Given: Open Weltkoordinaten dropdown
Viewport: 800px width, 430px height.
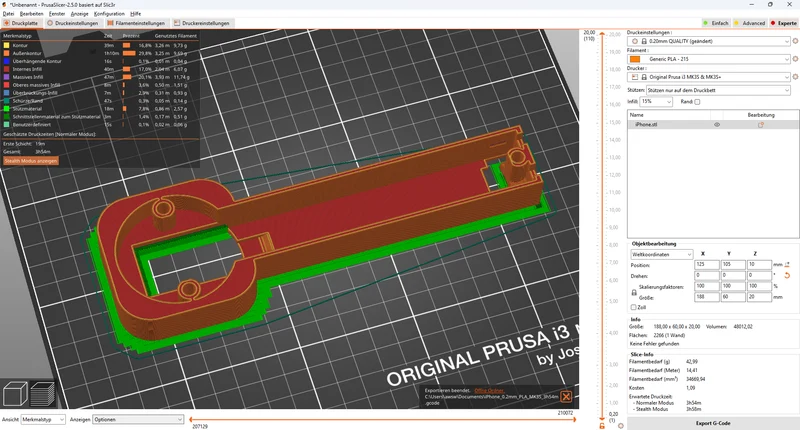Looking at the screenshot, I should point(662,254).
